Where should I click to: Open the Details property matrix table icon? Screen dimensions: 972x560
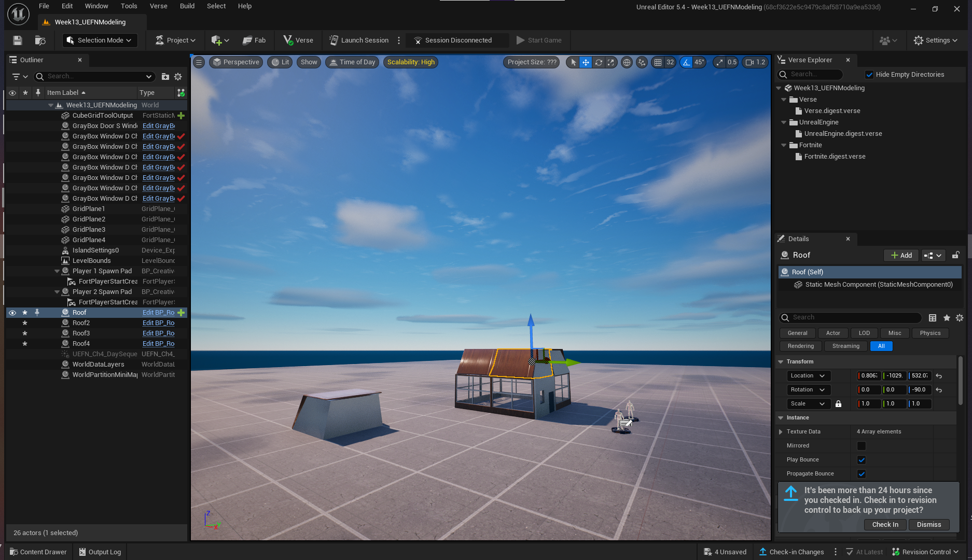pos(933,318)
